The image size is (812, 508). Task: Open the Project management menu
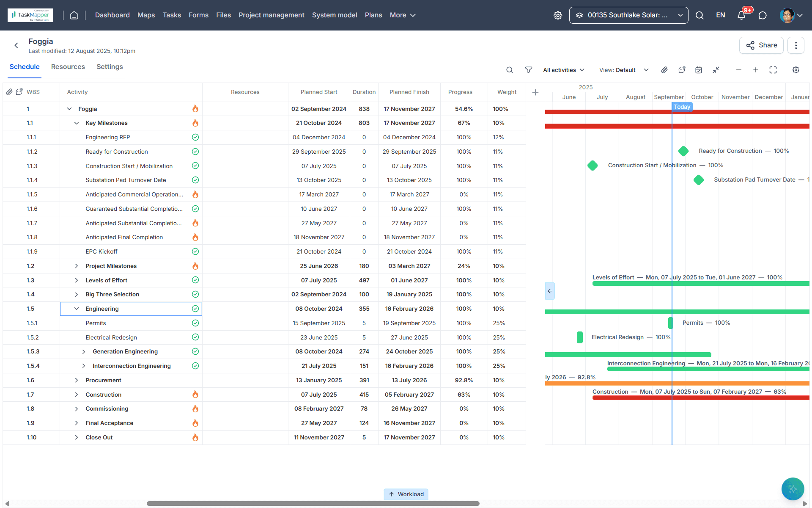tap(271, 15)
